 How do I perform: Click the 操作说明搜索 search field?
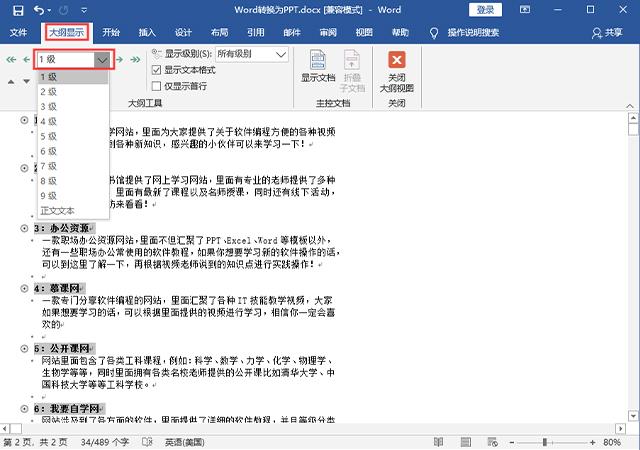(x=473, y=32)
